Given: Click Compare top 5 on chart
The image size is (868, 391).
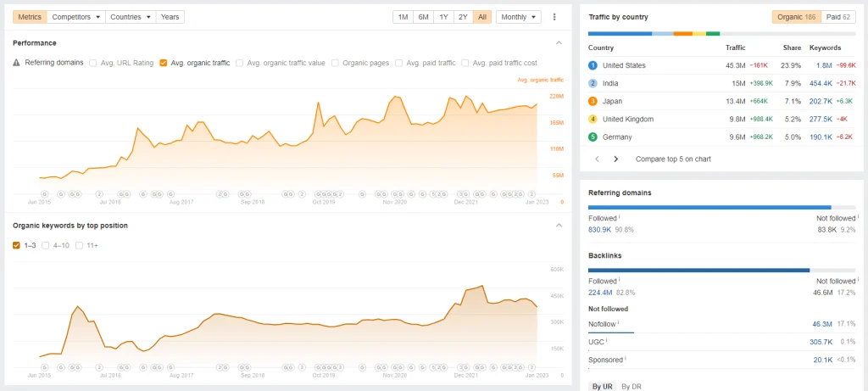Looking at the screenshot, I should click(673, 159).
